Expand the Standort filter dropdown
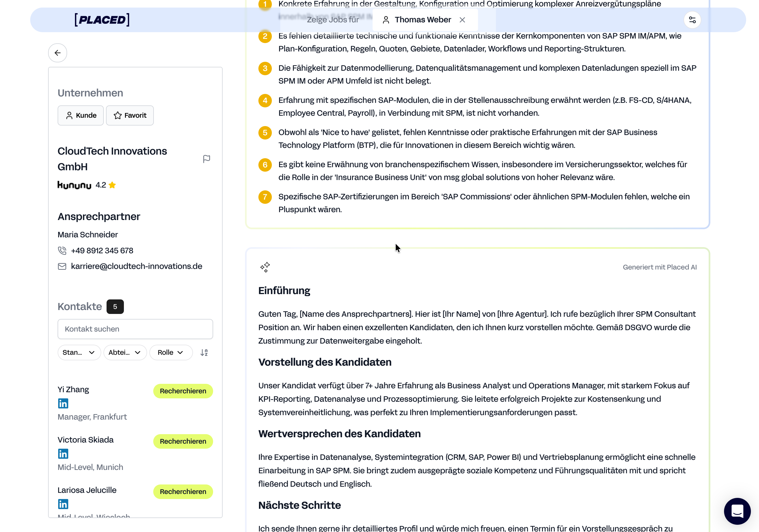Screen dimensions: 759x532 (x=79, y=353)
